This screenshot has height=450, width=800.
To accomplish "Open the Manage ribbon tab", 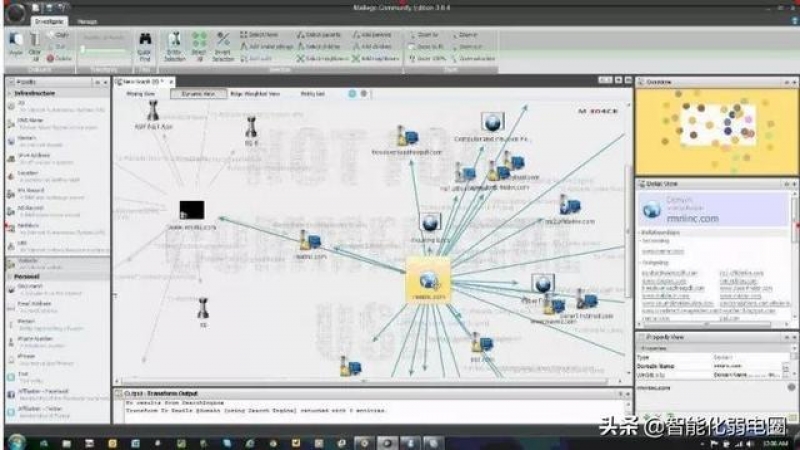I will [87, 20].
